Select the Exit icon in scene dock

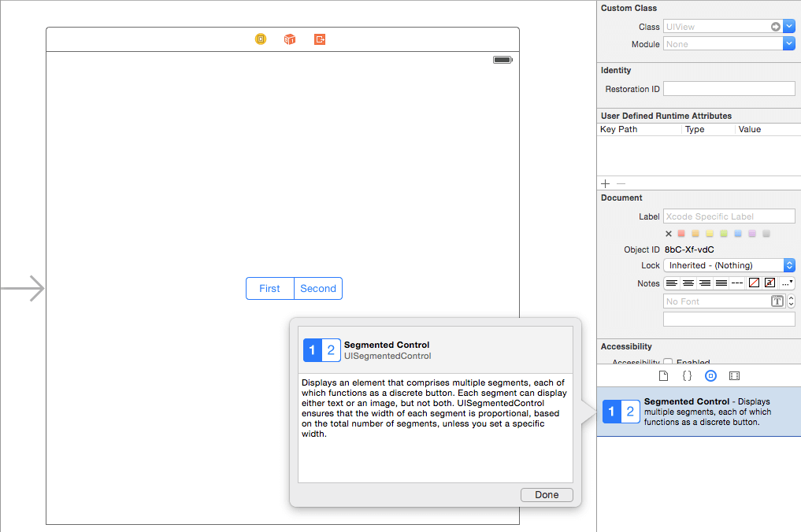click(x=320, y=39)
